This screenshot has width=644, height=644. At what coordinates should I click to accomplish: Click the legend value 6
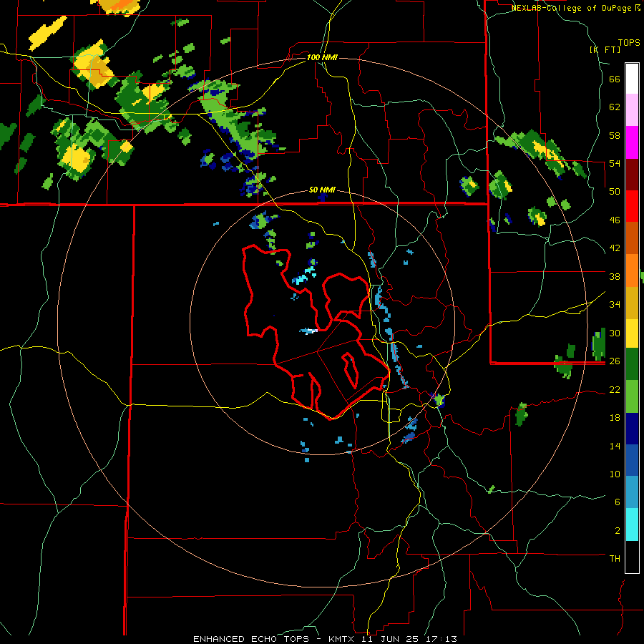click(618, 502)
